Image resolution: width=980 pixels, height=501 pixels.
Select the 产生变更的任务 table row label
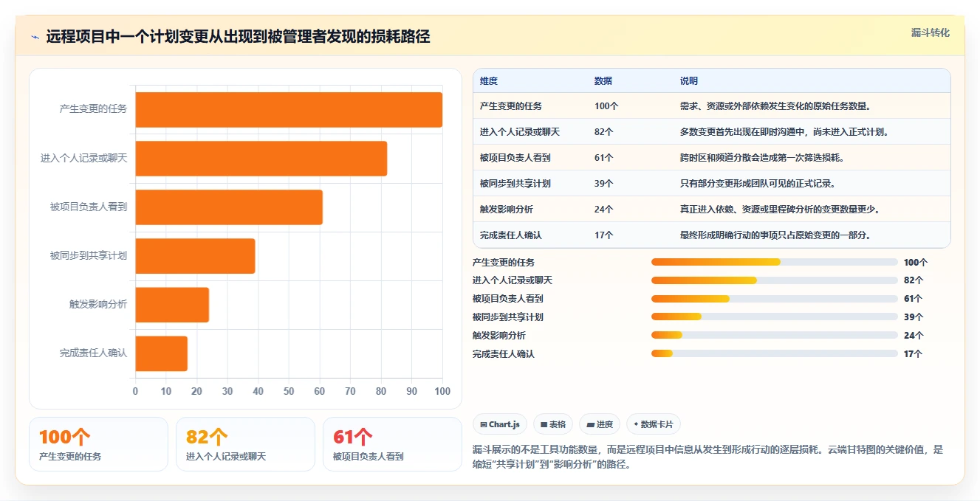pos(511,106)
